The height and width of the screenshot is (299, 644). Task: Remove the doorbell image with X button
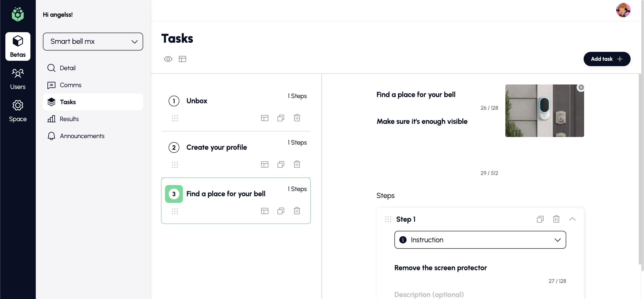point(581,87)
